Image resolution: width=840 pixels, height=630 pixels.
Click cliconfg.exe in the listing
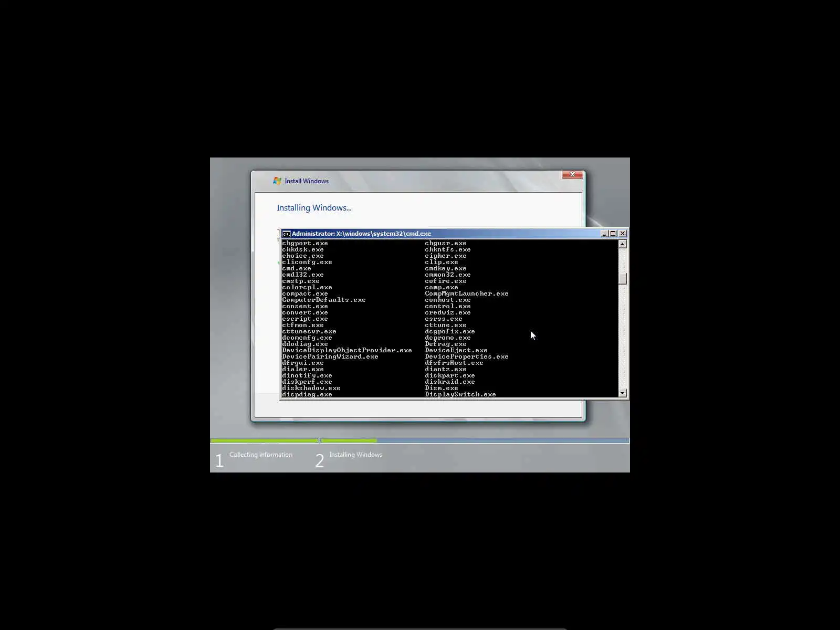307,262
